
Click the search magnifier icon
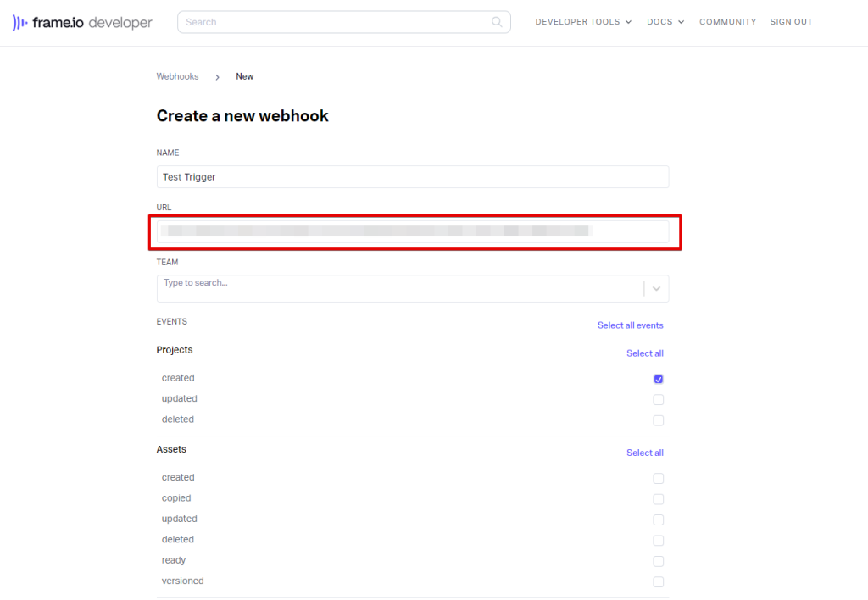pyautogui.click(x=497, y=22)
